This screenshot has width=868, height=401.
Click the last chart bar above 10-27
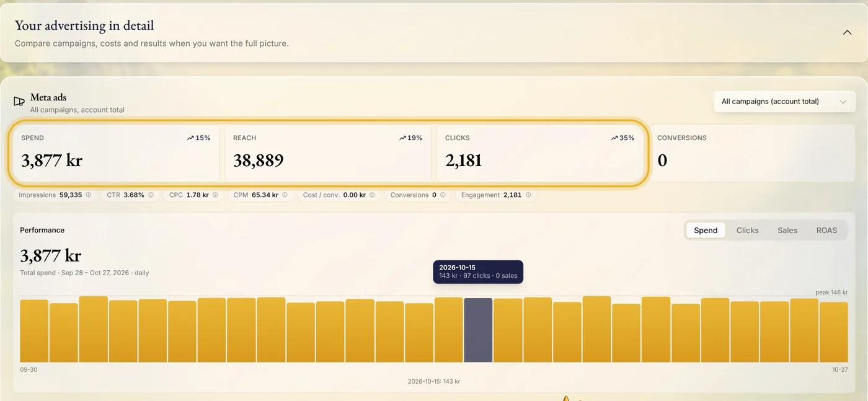pos(834,332)
